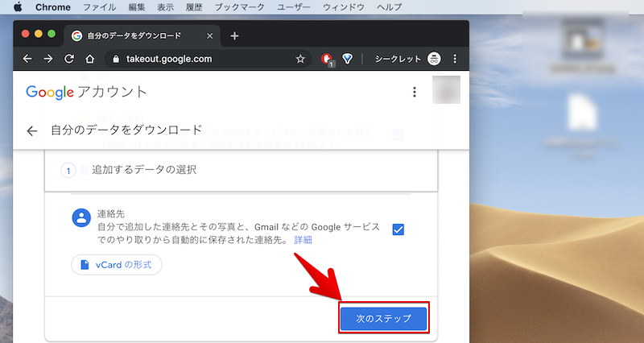Open the ブックマーク menu in menu bar
The height and width of the screenshot is (343, 644).
(x=239, y=6)
